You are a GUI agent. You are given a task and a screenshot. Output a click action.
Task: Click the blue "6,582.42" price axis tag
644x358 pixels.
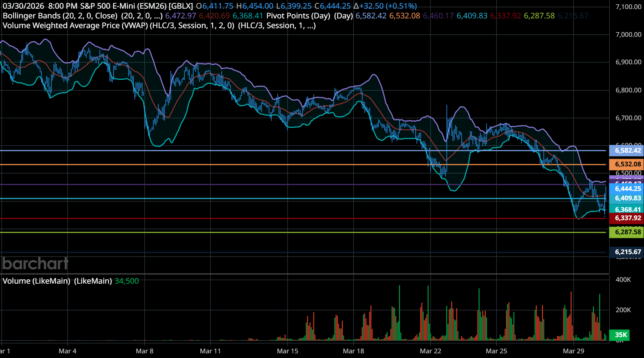click(626, 150)
